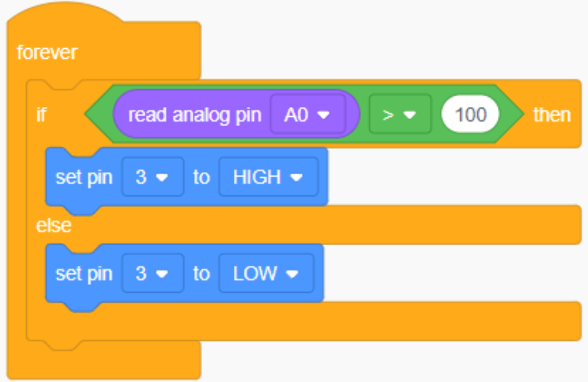Viewport: 588px width, 382px height.
Task: Click 'to' in the LOW set pin block
Action: coord(201,274)
